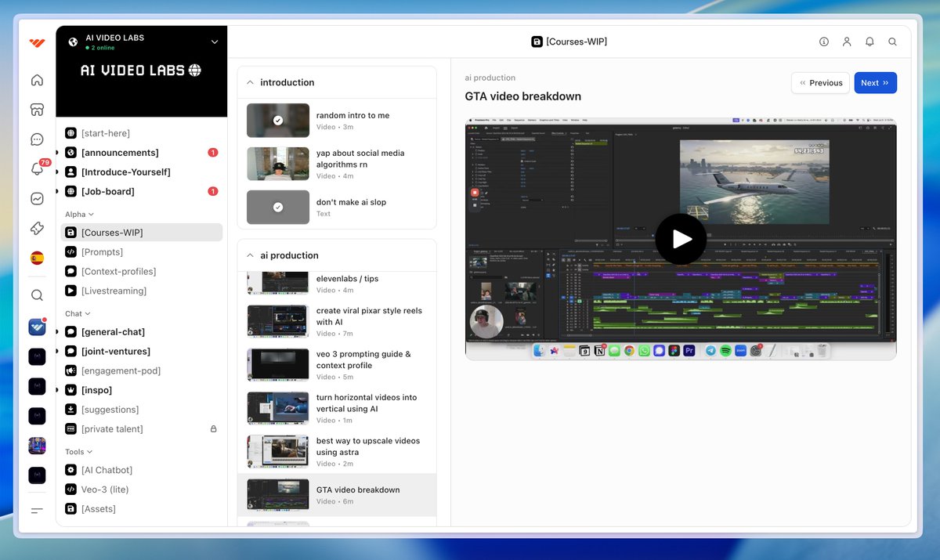
Task: Open the locked [private talent] channel
Action: [x=141, y=429]
